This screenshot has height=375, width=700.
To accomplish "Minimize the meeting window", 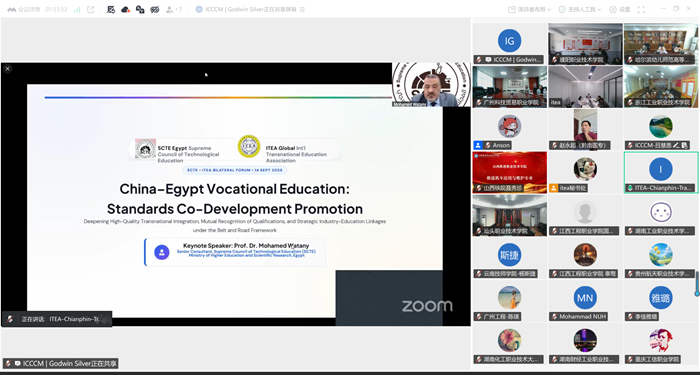I will [x=663, y=9].
